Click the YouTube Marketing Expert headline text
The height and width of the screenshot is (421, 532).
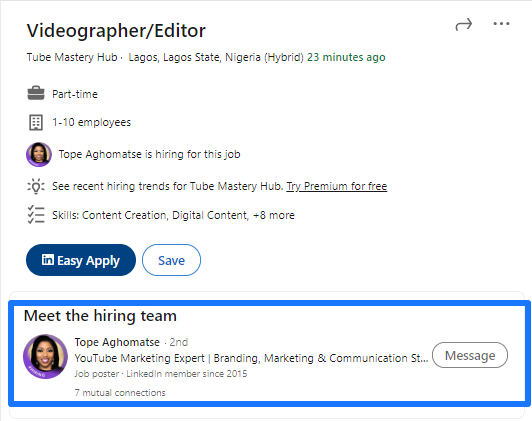click(251, 358)
